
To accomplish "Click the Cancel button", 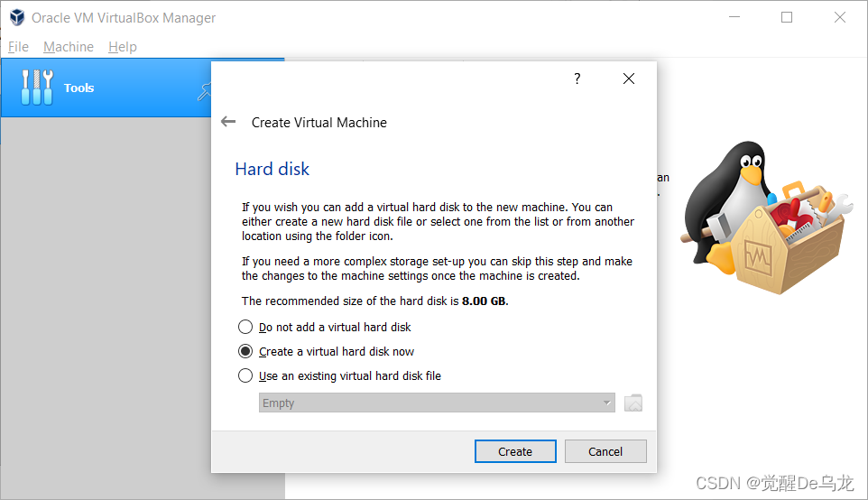I will click(605, 451).
